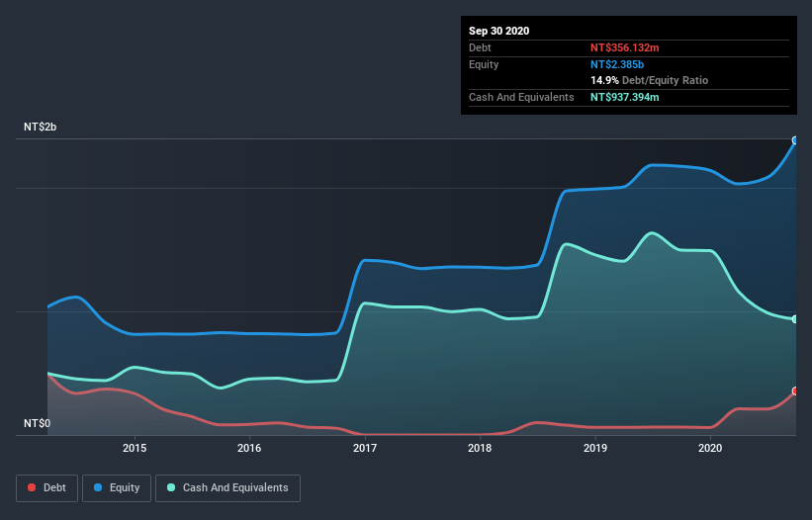The image size is (812, 520).
Task: Click the 2019 x-axis label
Action: click(x=595, y=448)
